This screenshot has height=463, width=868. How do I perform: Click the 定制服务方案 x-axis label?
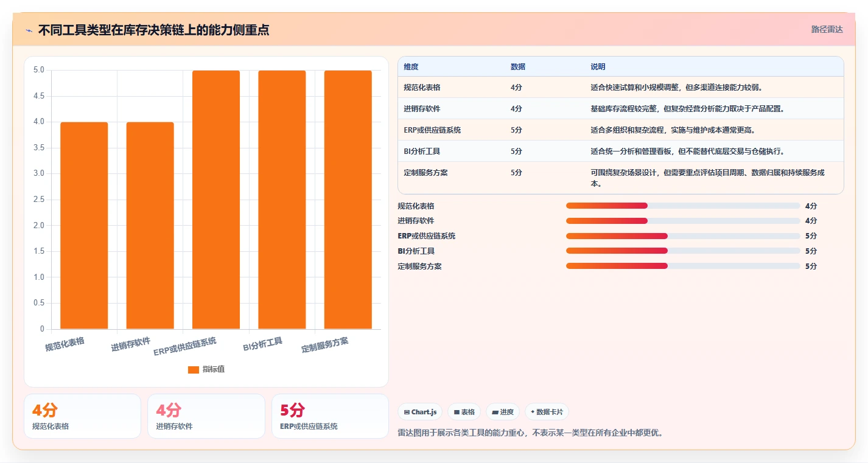click(x=325, y=345)
